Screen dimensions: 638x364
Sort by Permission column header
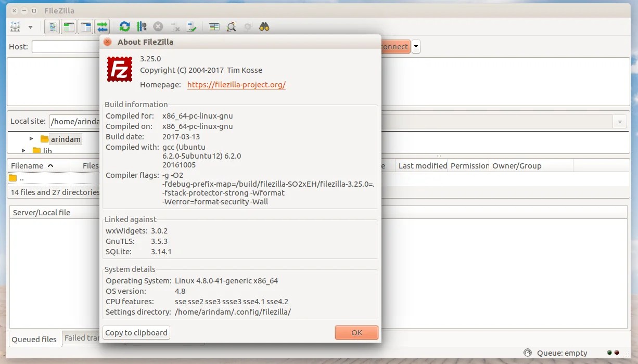[469, 165]
